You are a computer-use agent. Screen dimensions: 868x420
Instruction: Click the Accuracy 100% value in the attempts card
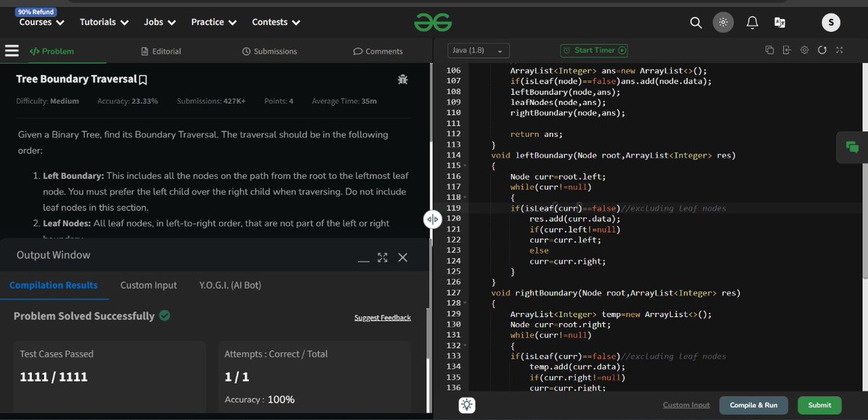tap(281, 399)
